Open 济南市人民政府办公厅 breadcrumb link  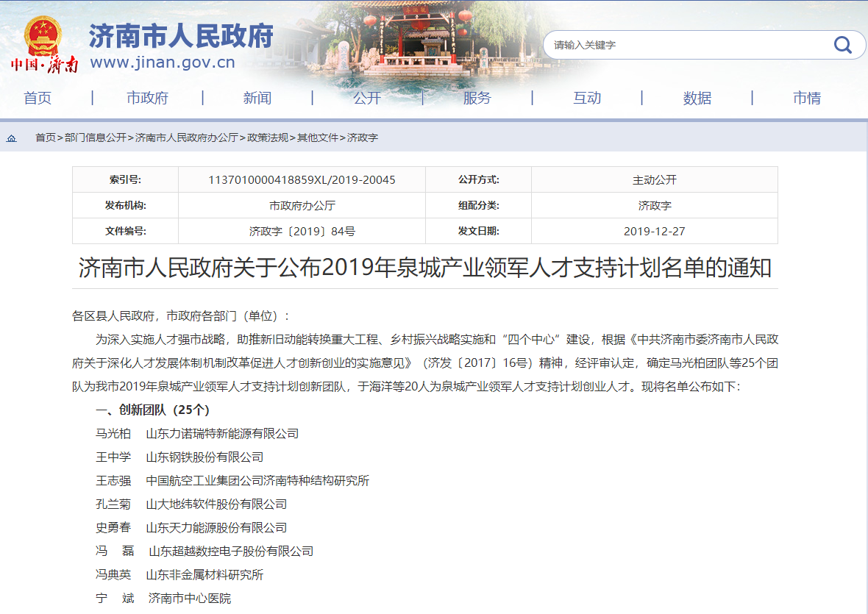(x=186, y=138)
